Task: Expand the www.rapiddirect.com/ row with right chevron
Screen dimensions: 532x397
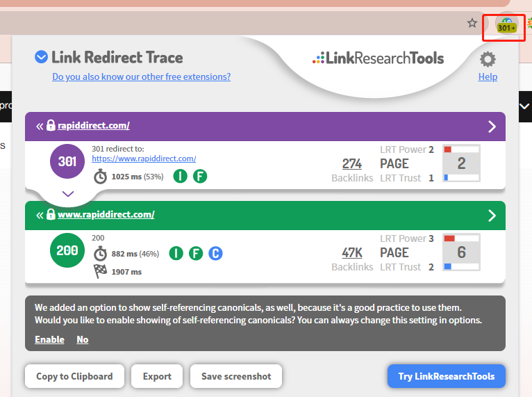Action: pyautogui.click(x=492, y=216)
